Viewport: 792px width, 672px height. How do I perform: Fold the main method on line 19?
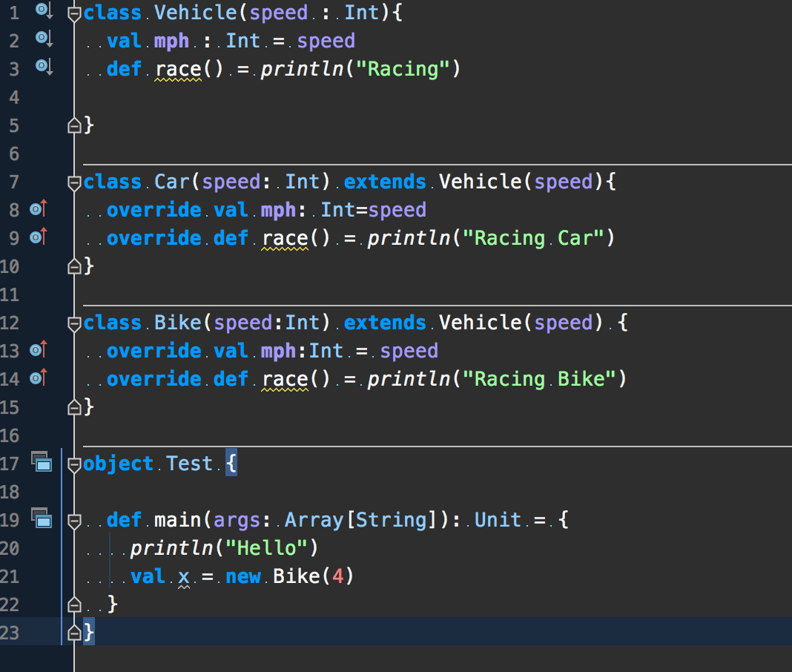tap(73, 521)
